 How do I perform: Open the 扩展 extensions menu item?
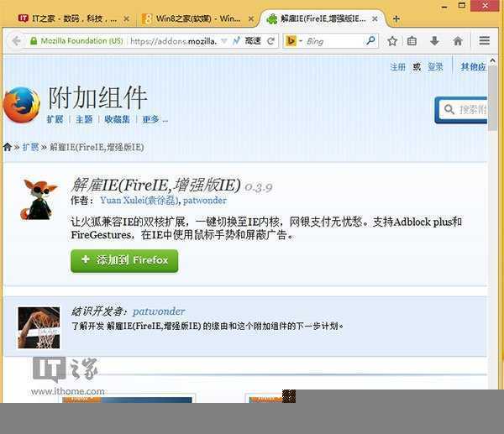click(55, 119)
